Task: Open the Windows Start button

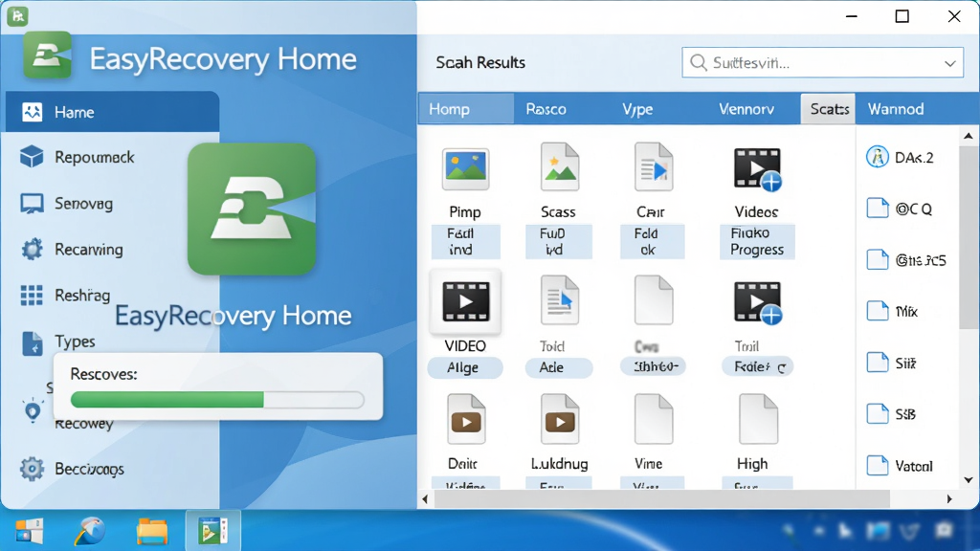Action: 30,531
